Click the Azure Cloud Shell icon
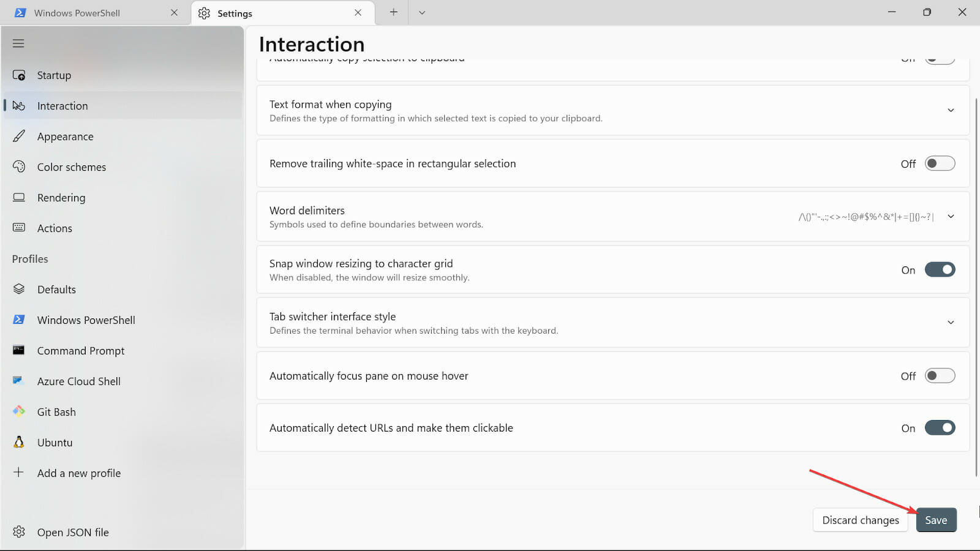Image resolution: width=980 pixels, height=551 pixels. click(18, 381)
